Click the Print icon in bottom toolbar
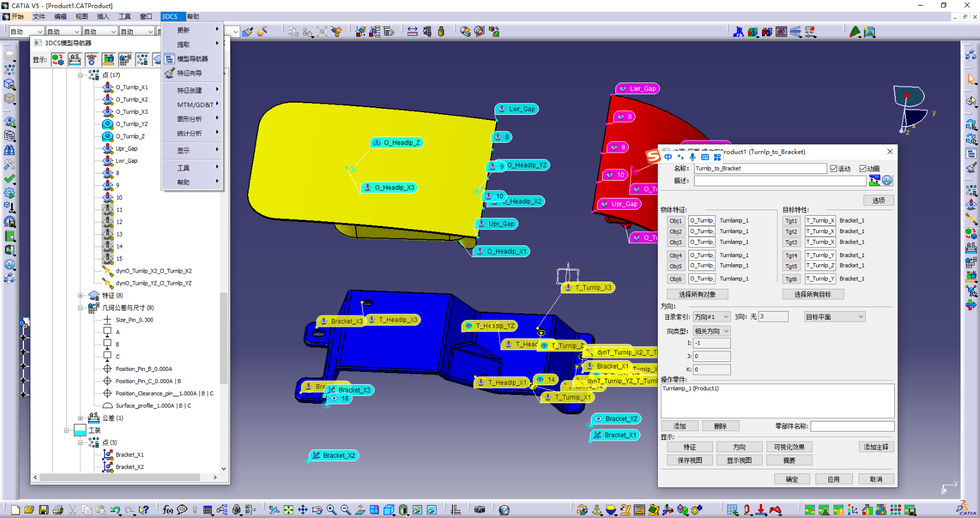 click(58, 510)
